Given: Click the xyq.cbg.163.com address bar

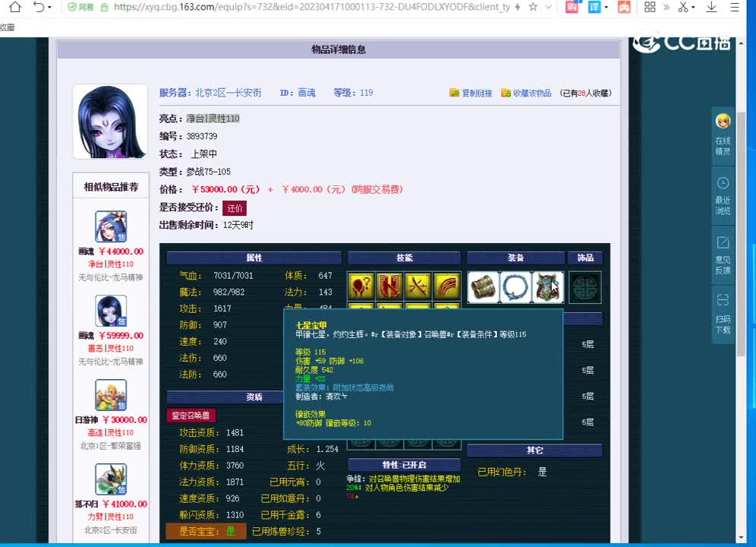Looking at the screenshot, I should pos(311,8).
